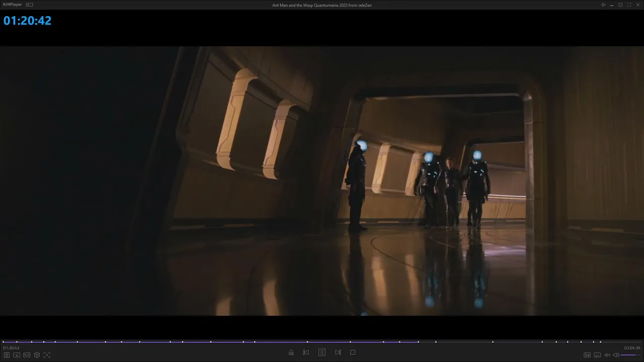Screen dimensions: 644x362
Task: Pause the movie playback
Action: click(x=322, y=352)
